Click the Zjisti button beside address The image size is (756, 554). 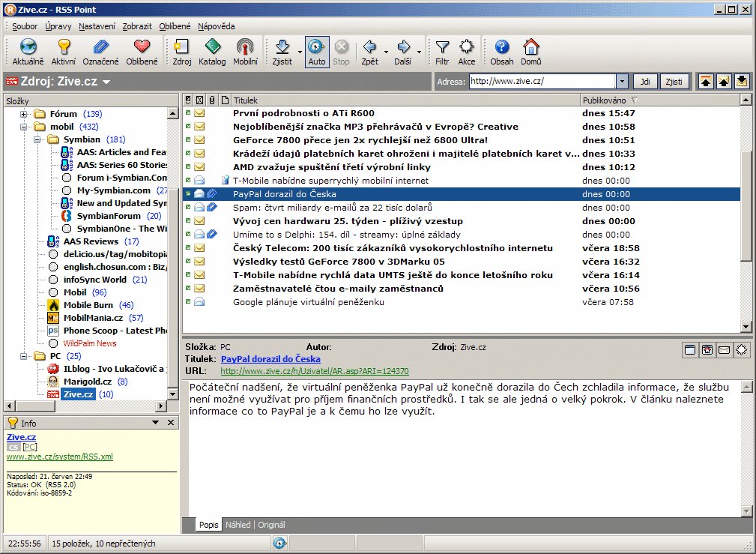(x=674, y=82)
